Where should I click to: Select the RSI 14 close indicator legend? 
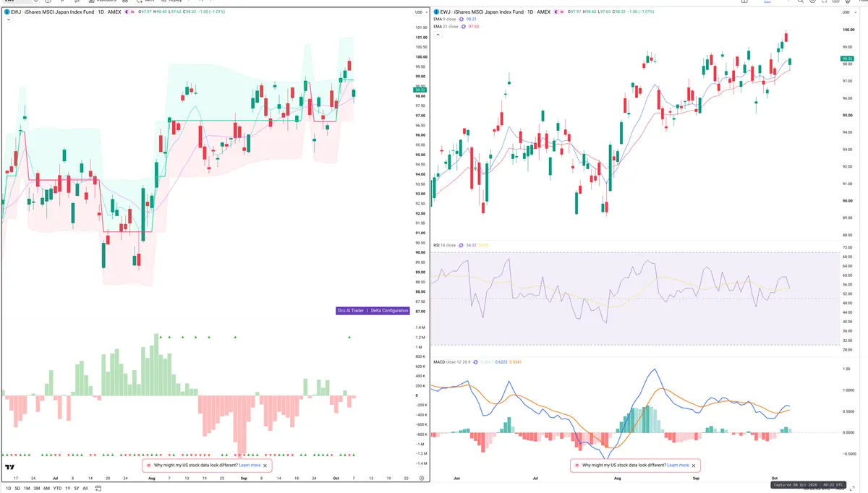click(x=444, y=245)
